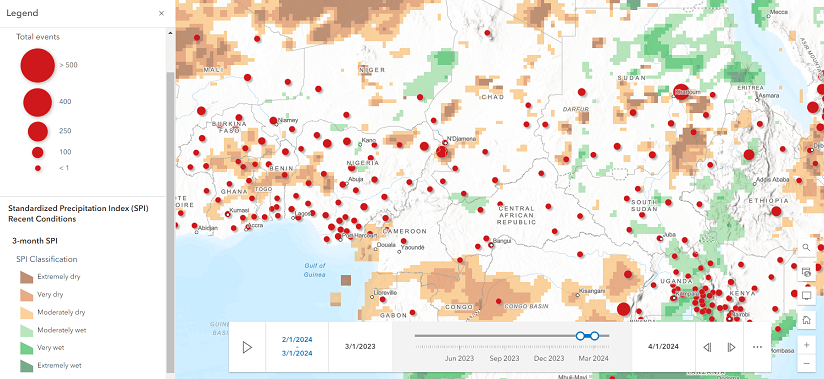This screenshot has height=379, width=824.
Task: Open the map search tool
Action: click(x=806, y=249)
